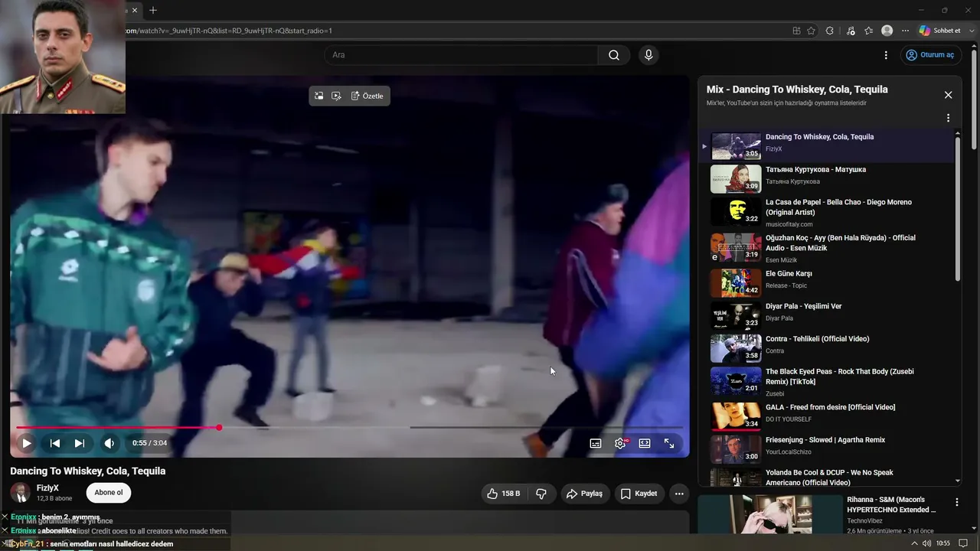Select 'Татьяна Куртукова - Матушка' from the playlist
This screenshot has height=551, width=980.
[828, 179]
